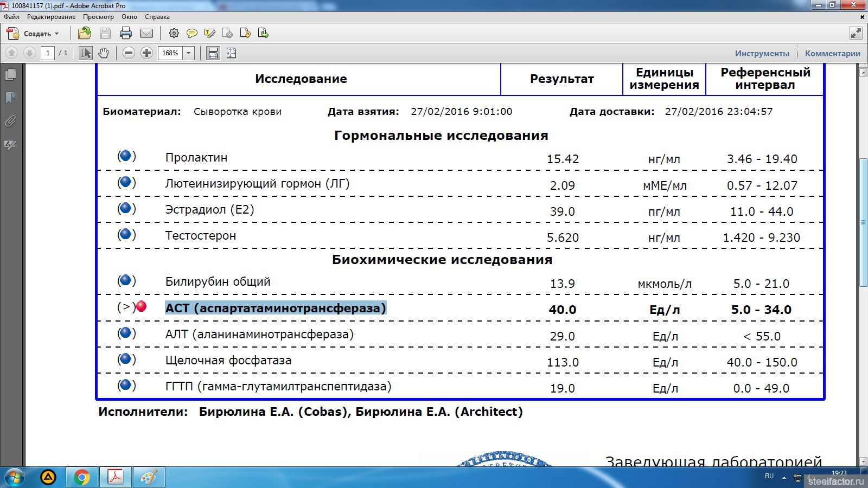Click the Create PDF icon

[x=12, y=34]
